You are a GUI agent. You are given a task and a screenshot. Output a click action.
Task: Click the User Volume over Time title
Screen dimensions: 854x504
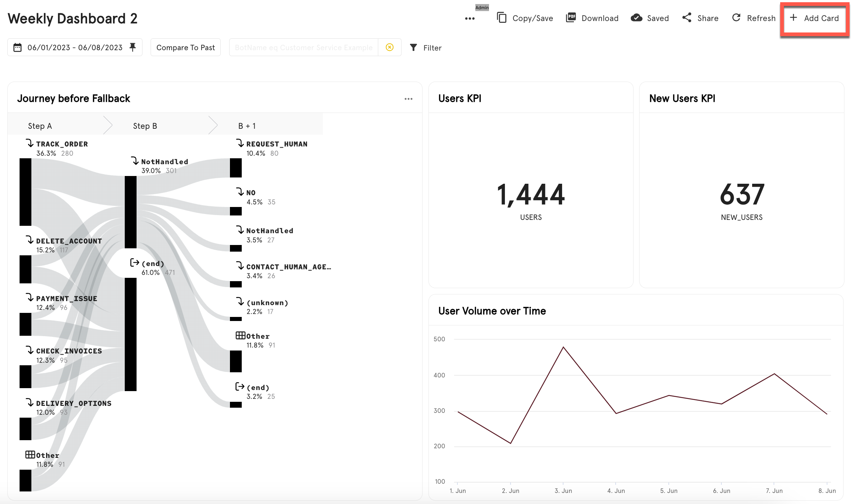(x=492, y=311)
